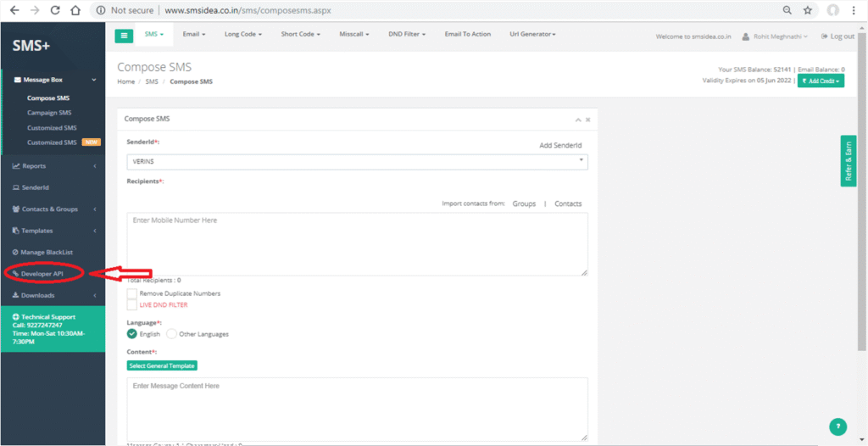Collapse the Compose SMS panel chevron
Image resolution: width=868 pixels, height=446 pixels.
[x=578, y=120]
